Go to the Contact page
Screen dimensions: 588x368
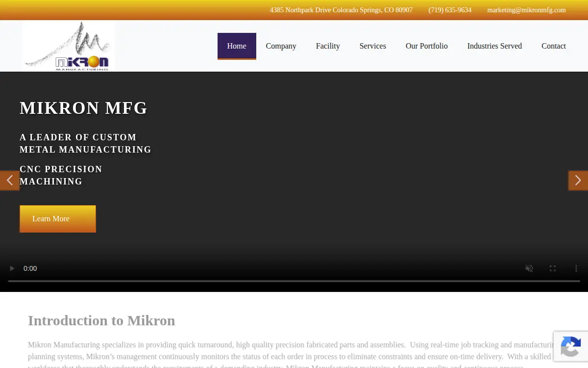pos(554,46)
